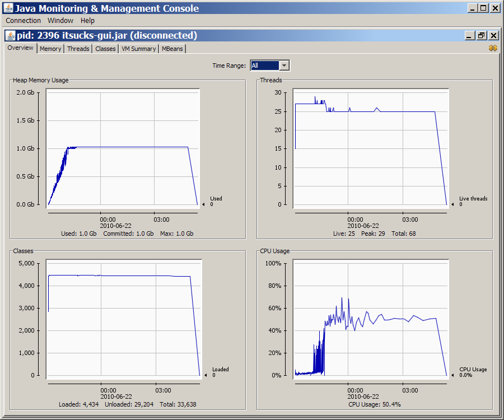504x420 pixels.
Task: Close the pid 2396 internal window
Action: (x=493, y=35)
